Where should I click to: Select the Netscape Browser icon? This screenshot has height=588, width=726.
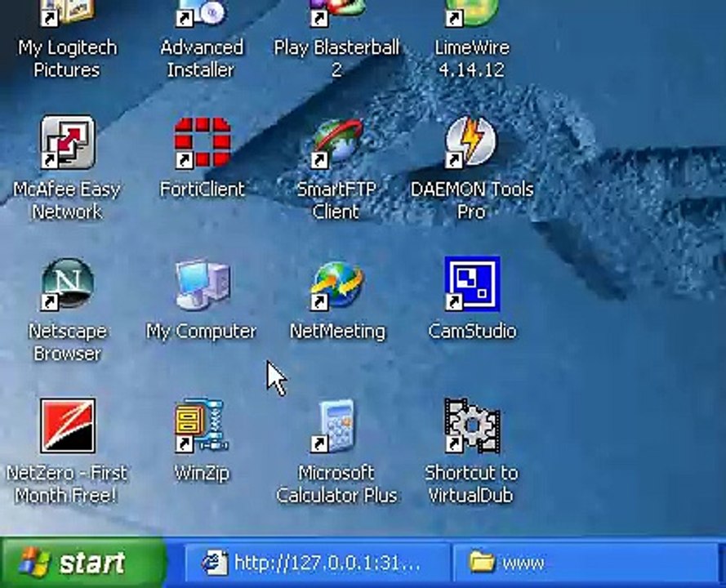pos(68,283)
